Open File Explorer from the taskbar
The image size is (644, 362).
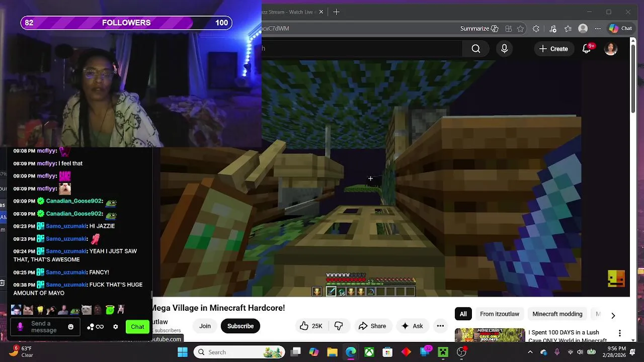(x=332, y=352)
